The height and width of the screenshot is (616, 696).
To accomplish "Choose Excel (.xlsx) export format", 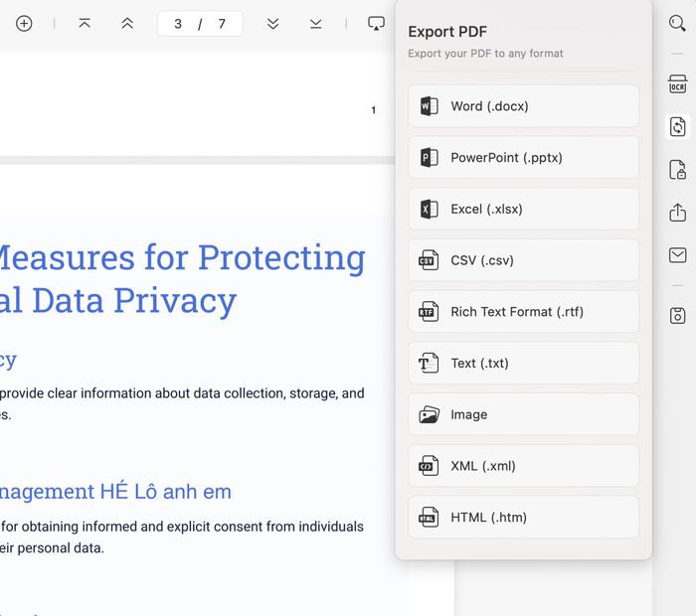I will point(523,210).
